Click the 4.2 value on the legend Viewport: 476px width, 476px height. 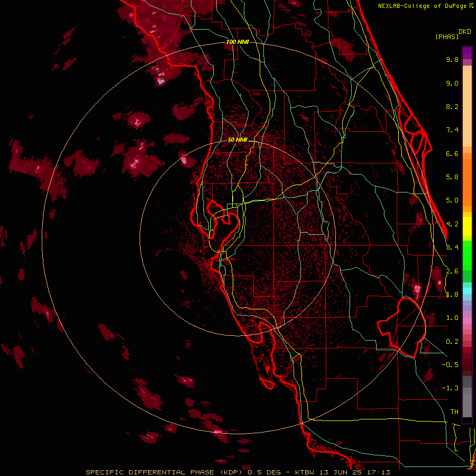(x=452, y=224)
